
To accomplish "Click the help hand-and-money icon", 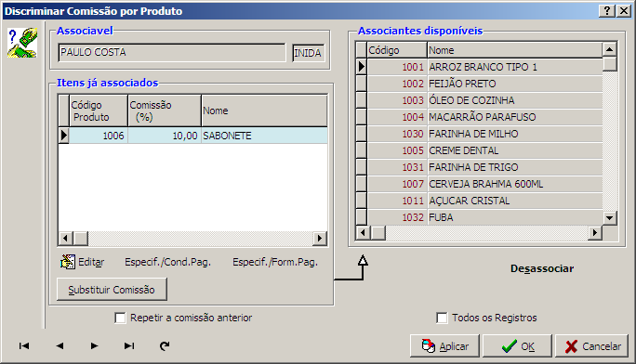I will (22, 43).
